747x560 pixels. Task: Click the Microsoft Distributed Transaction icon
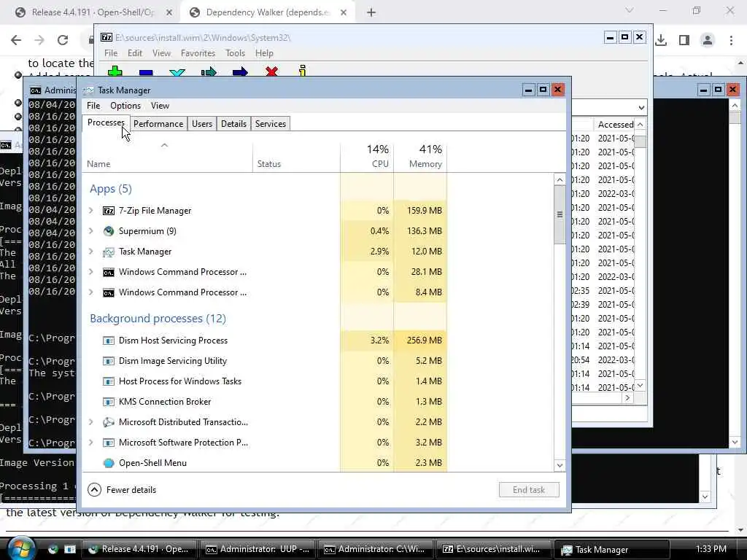(x=109, y=422)
